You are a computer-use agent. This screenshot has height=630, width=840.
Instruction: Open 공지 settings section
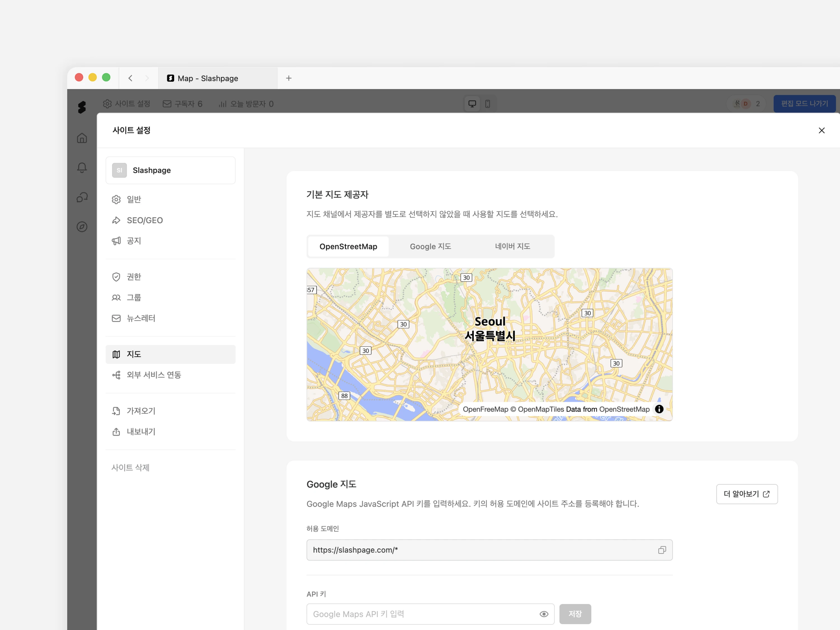(x=171, y=241)
